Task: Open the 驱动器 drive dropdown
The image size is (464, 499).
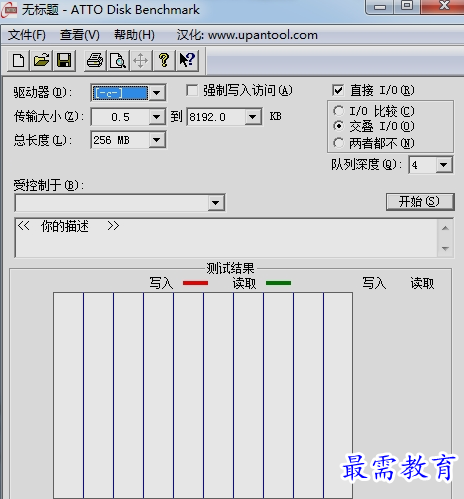Action: (x=157, y=93)
